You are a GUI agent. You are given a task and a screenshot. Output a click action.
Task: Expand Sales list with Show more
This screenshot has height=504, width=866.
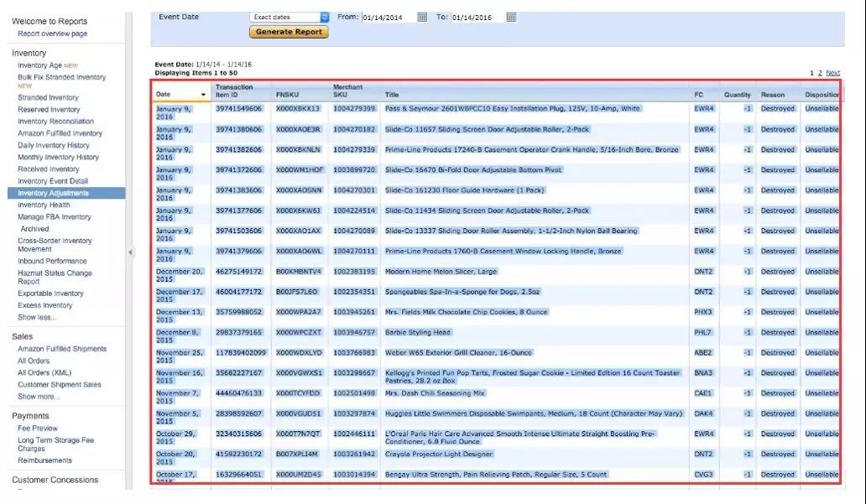click(x=39, y=397)
